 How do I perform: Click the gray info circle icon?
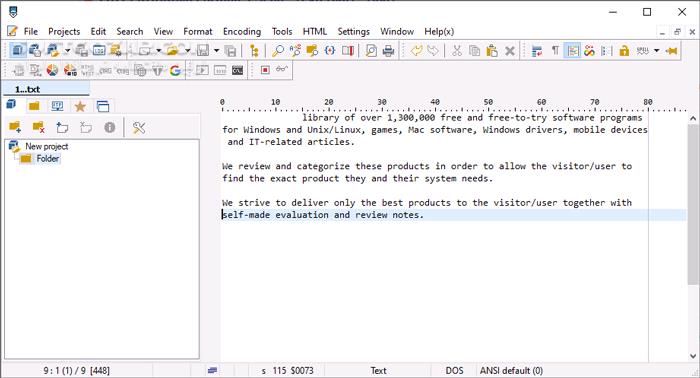pos(109,128)
